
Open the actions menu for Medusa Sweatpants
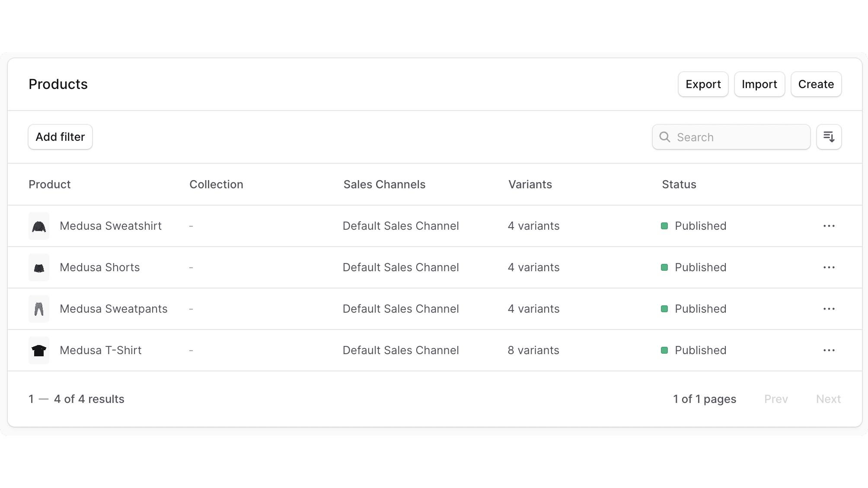click(829, 309)
